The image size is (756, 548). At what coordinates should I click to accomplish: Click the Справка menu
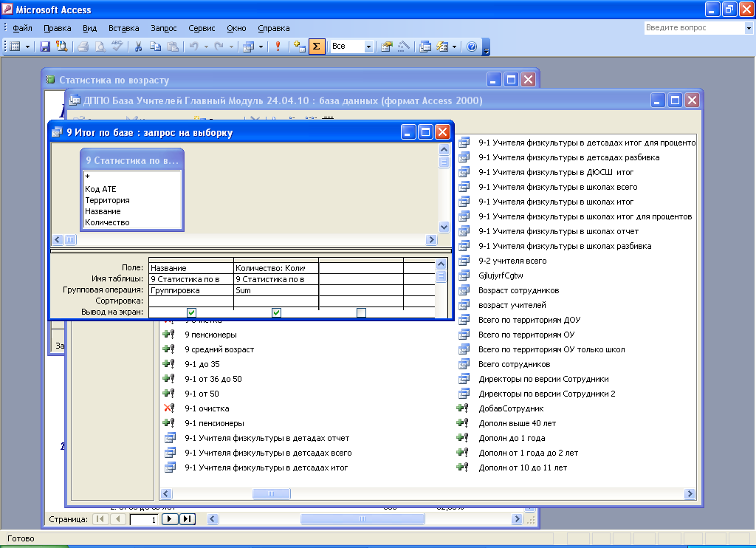tap(273, 28)
